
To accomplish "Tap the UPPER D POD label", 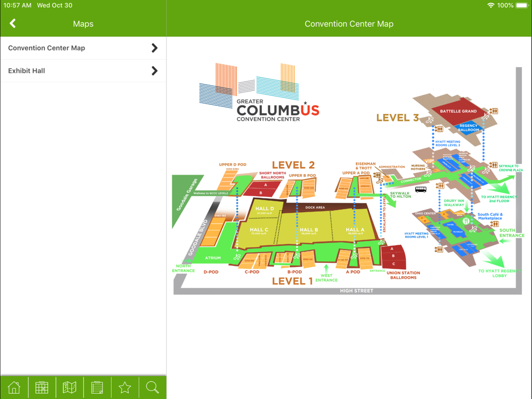I will coord(232,164).
